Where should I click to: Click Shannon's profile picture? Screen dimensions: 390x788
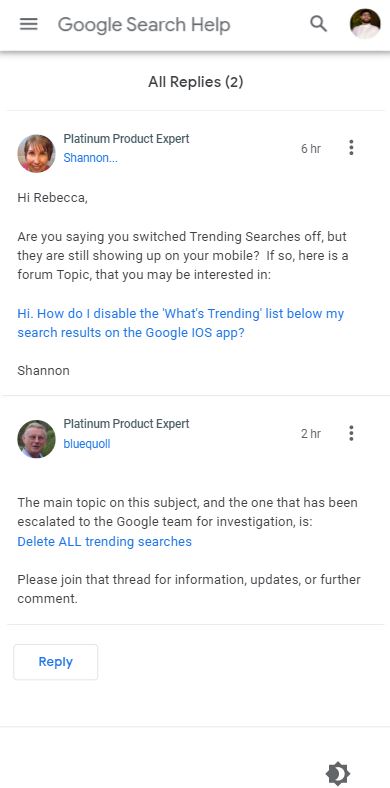click(x=36, y=153)
